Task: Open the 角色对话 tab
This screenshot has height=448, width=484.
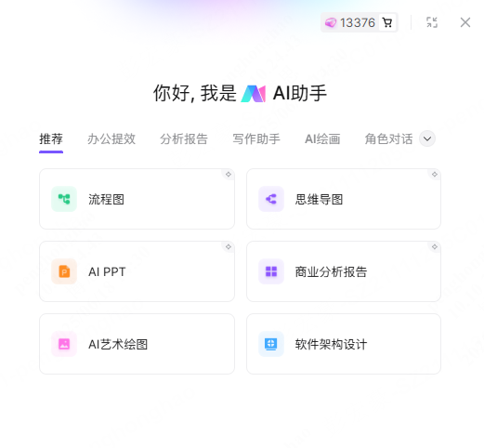Action: (389, 138)
